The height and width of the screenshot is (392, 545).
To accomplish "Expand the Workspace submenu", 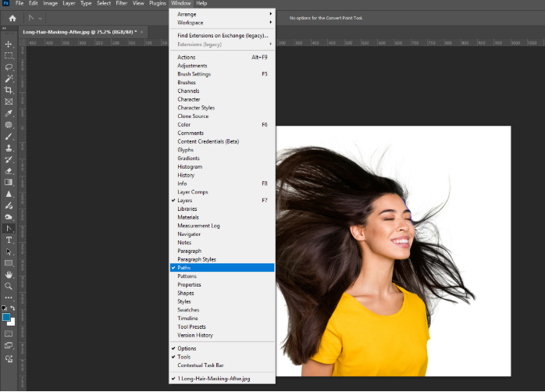I will pos(222,23).
